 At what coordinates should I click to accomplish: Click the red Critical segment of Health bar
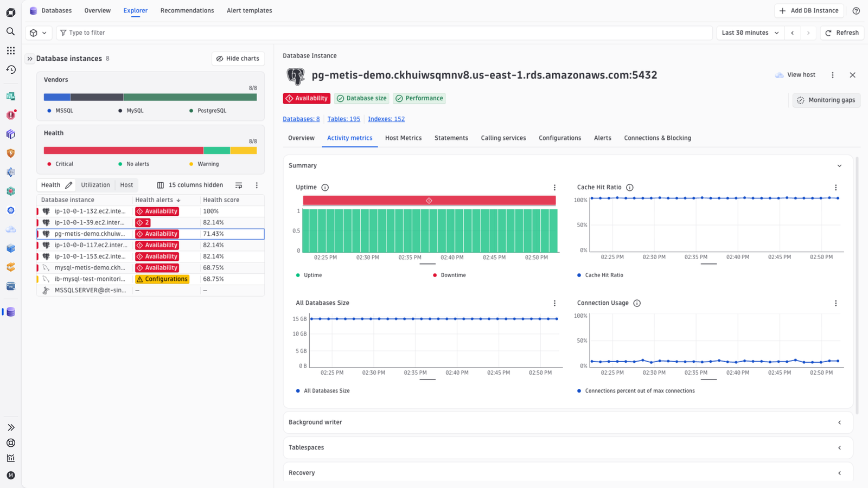point(124,151)
